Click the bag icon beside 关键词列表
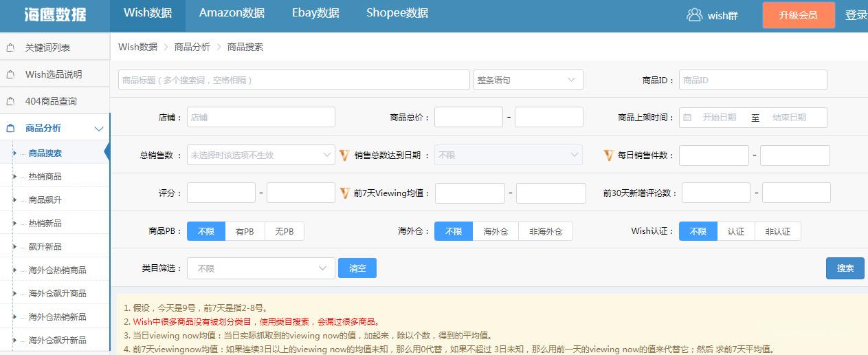 click(x=10, y=47)
